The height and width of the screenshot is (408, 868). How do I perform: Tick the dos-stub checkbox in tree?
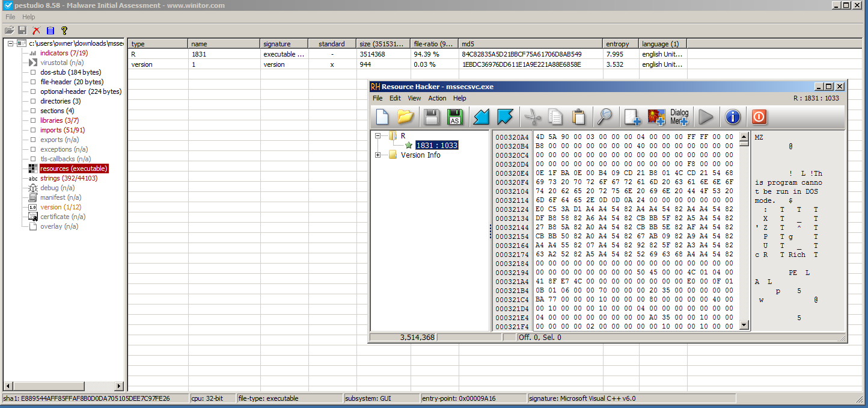[33, 72]
